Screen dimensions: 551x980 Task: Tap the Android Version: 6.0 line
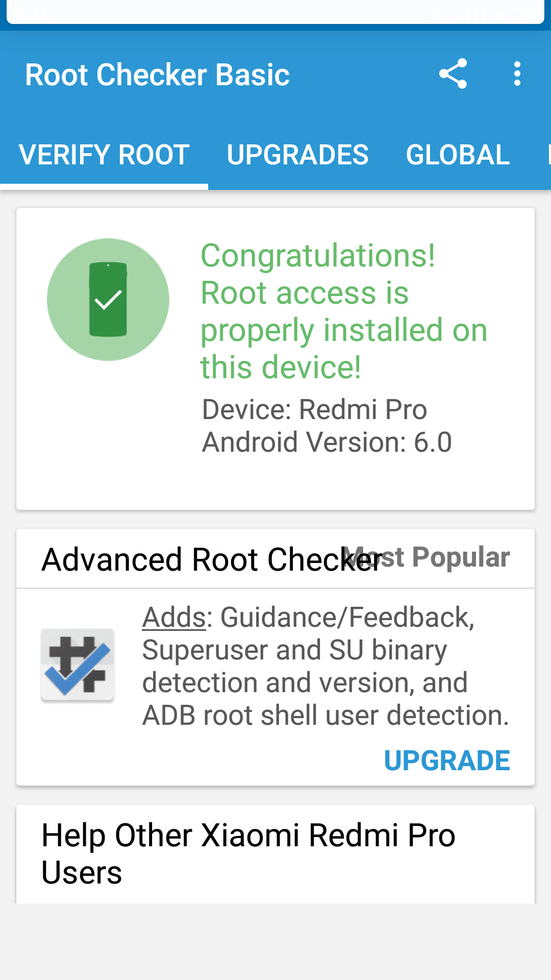(x=327, y=442)
